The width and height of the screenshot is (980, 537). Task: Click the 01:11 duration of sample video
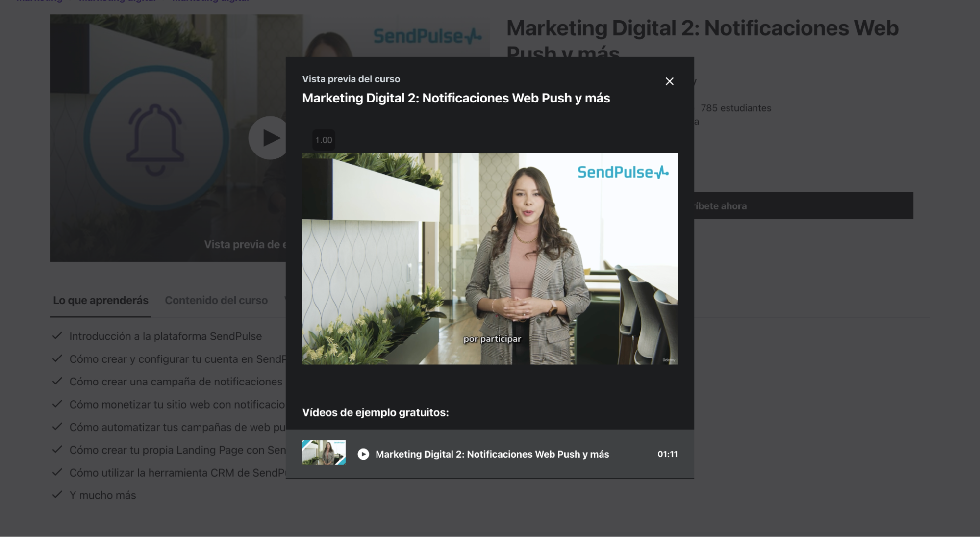coord(667,454)
